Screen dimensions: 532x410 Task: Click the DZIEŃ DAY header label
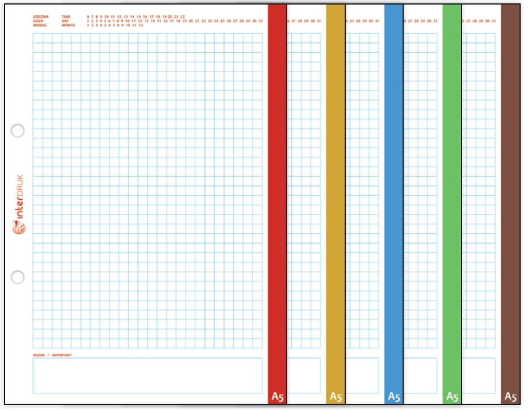tap(51, 21)
